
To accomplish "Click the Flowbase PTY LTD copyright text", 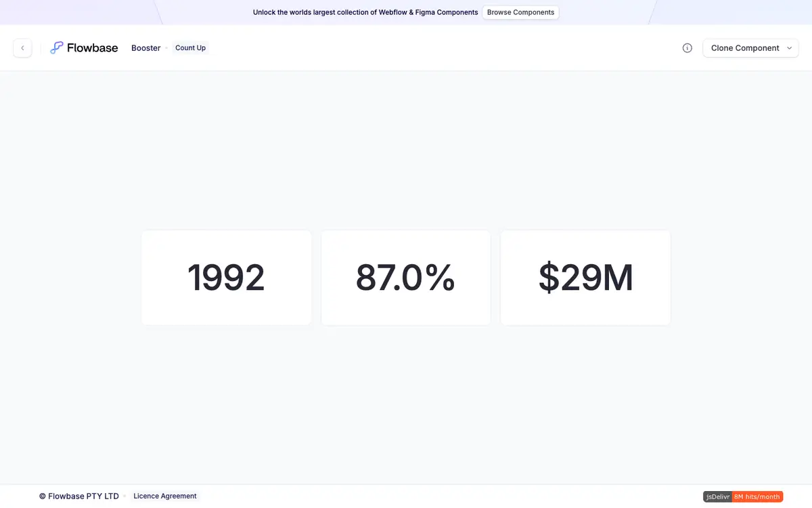I will click(x=79, y=496).
